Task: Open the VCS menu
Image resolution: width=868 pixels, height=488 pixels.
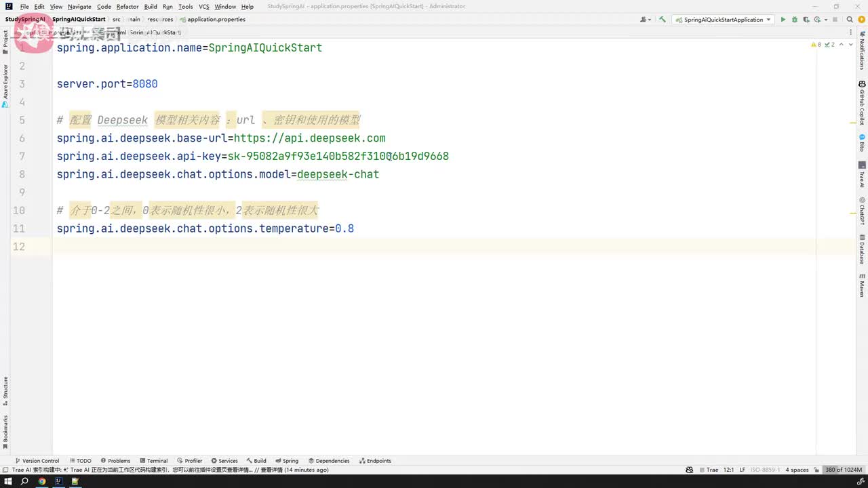Action: click(204, 7)
